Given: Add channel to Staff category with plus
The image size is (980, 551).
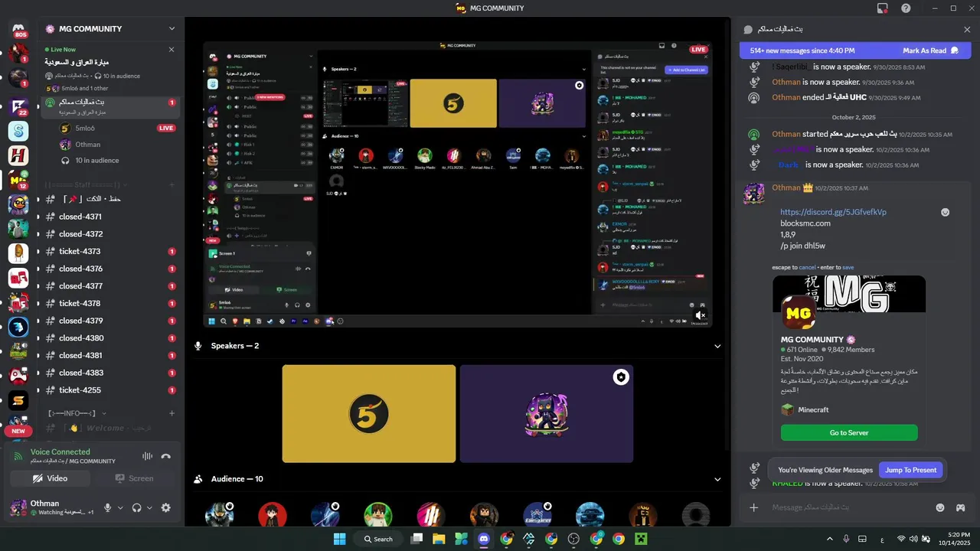Looking at the screenshot, I should point(171,184).
